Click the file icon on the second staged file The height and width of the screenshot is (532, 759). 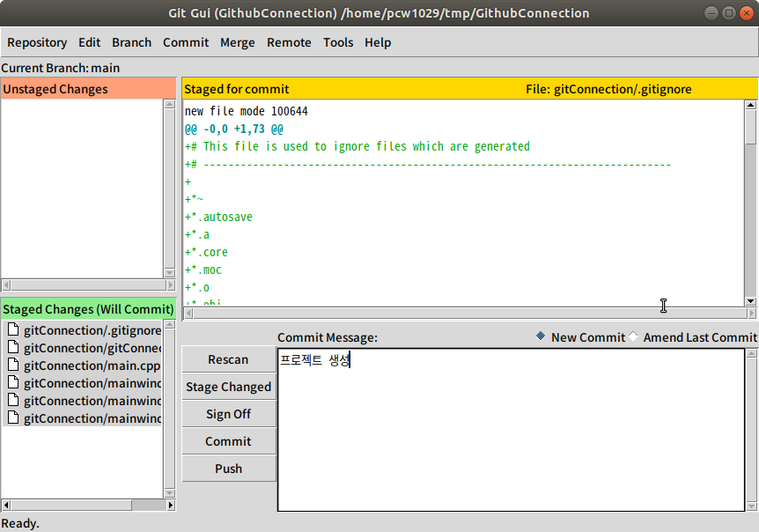coord(12,348)
